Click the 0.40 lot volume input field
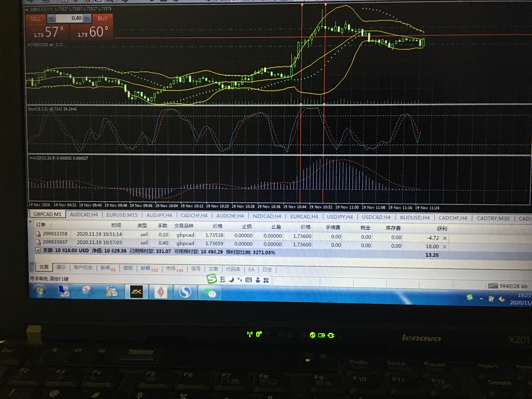The width and height of the screenshot is (532, 399). click(69, 18)
